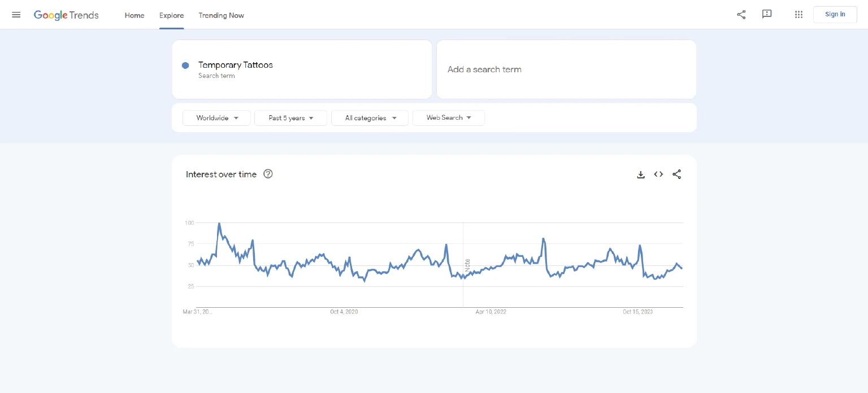Open the send feedback icon
The width and height of the screenshot is (868, 393).
tap(766, 15)
